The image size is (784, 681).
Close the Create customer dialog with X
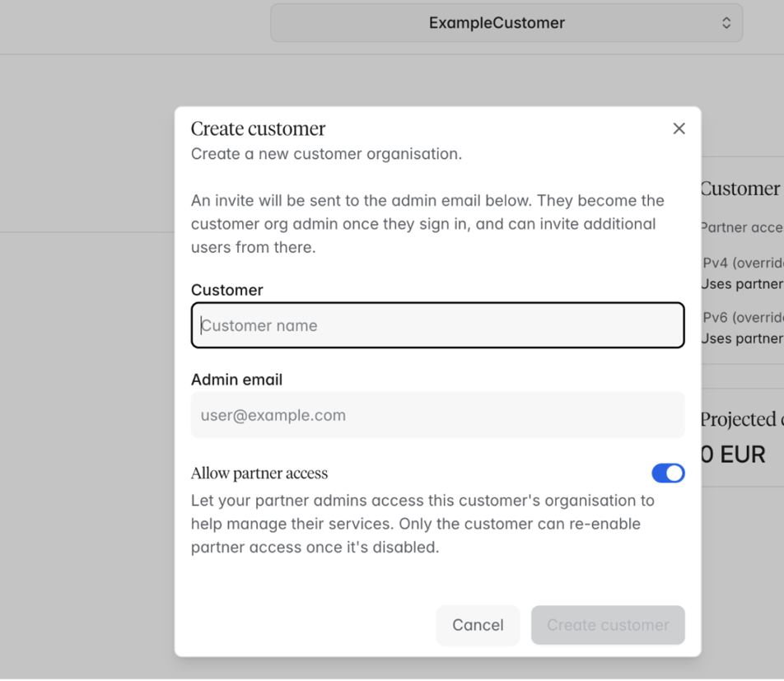pyautogui.click(x=679, y=128)
